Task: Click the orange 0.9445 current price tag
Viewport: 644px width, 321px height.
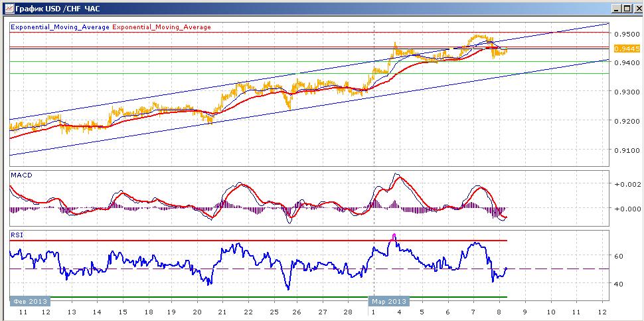Action: point(627,49)
